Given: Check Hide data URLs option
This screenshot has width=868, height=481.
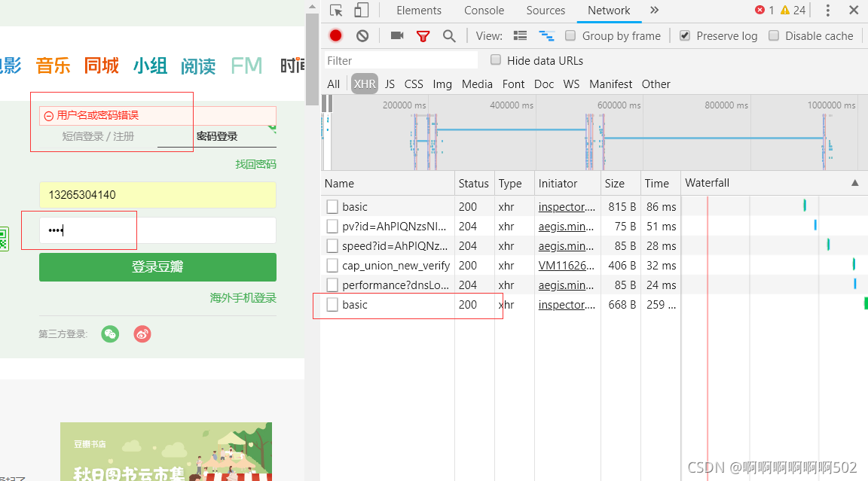Looking at the screenshot, I should coord(496,59).
